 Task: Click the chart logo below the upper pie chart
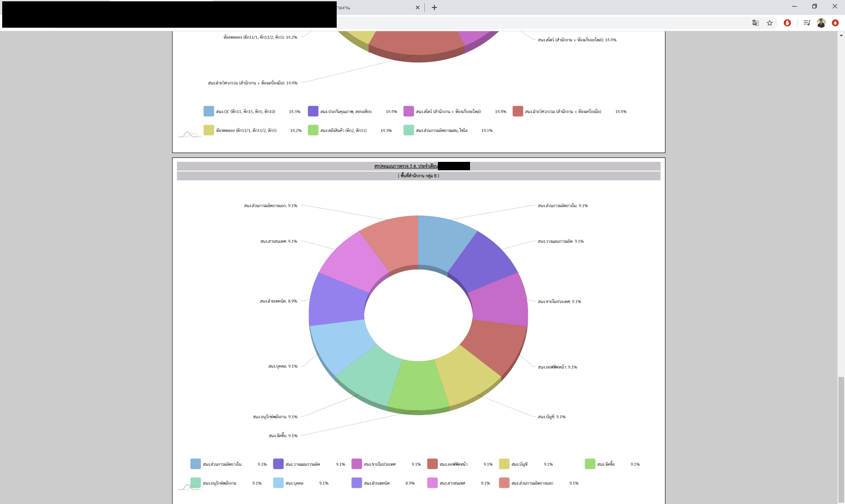190,134
